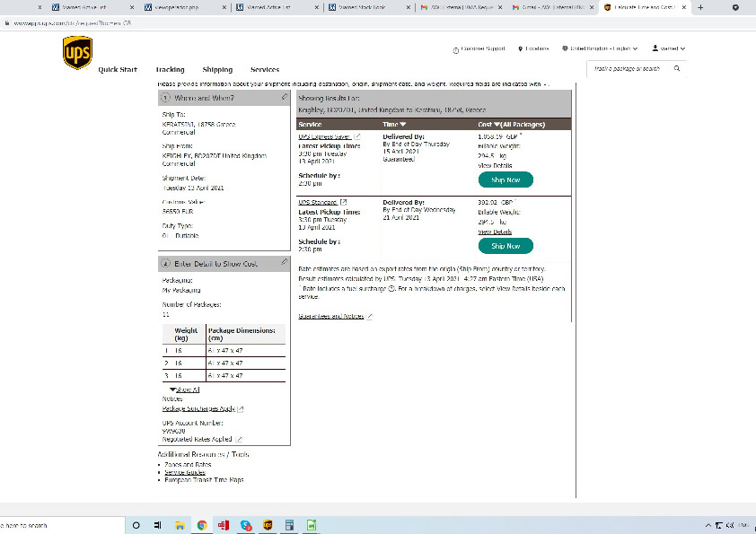
Task: Expand the United Kingdom - English language dropdown
Action: pyautogui.click(x=600, y=48)
